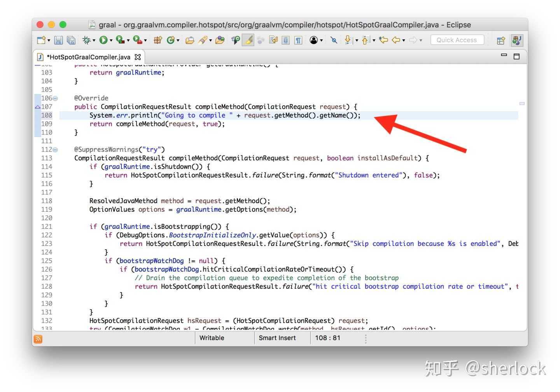This screenshot has width=560, height=392.
Task: Open the dropdown beside the user profile icon
Action: (x=321, y=40)
